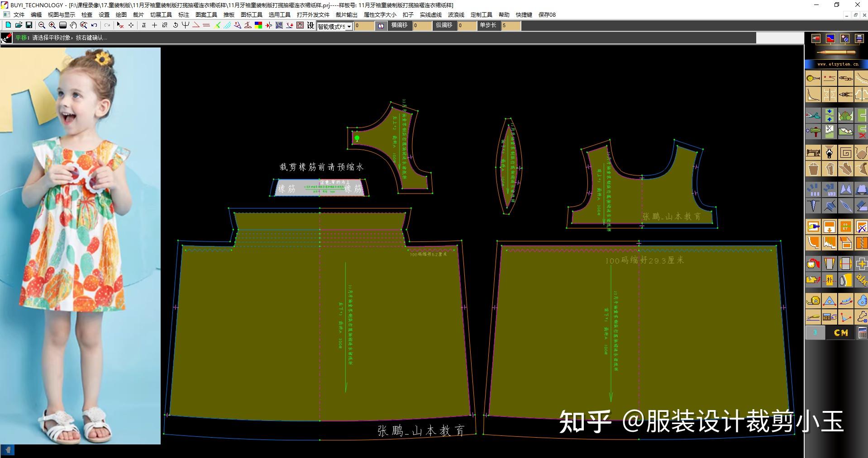Select the red angle line tool
Viewport: 868px width, 458px height.
(x=196, y=25)
